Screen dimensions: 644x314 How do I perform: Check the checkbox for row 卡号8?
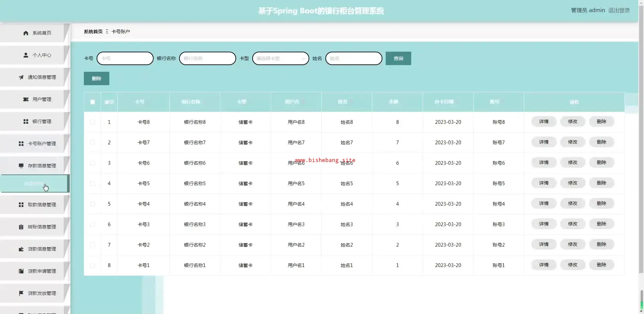pos(93,122)
